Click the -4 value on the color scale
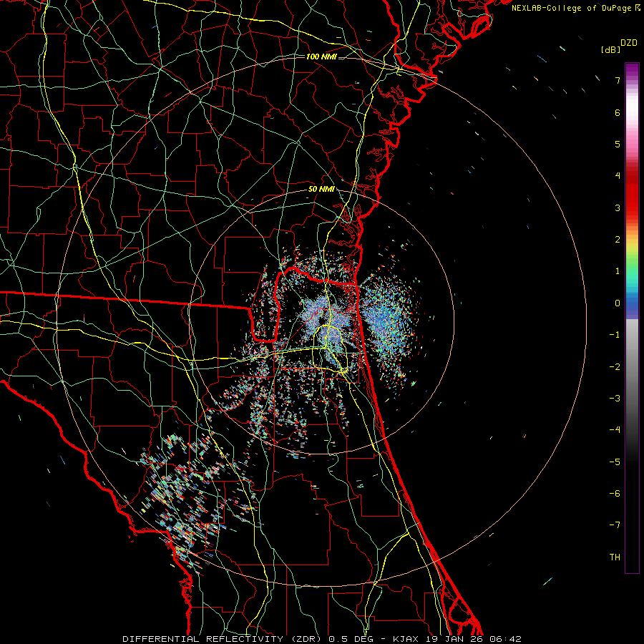 [615, 430]
